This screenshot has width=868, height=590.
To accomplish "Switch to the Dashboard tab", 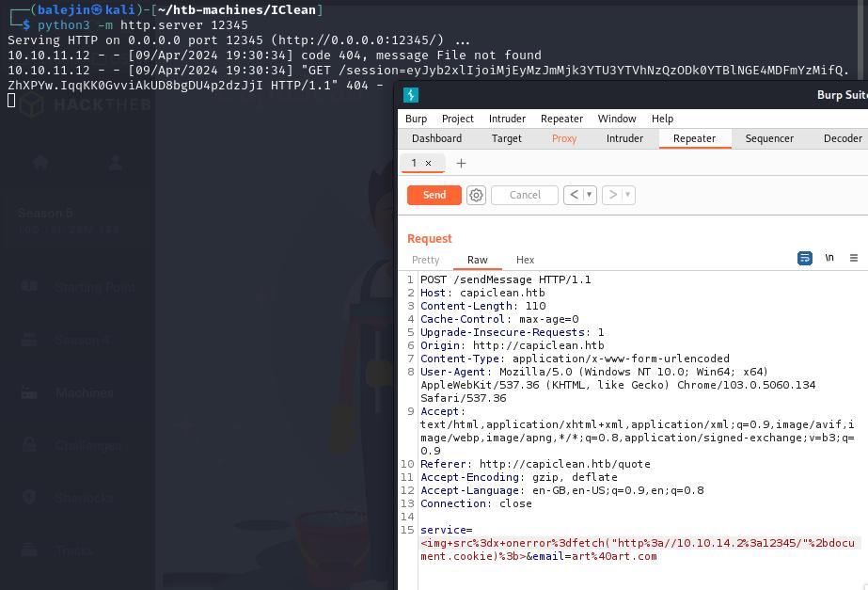I will click(436, 138).
